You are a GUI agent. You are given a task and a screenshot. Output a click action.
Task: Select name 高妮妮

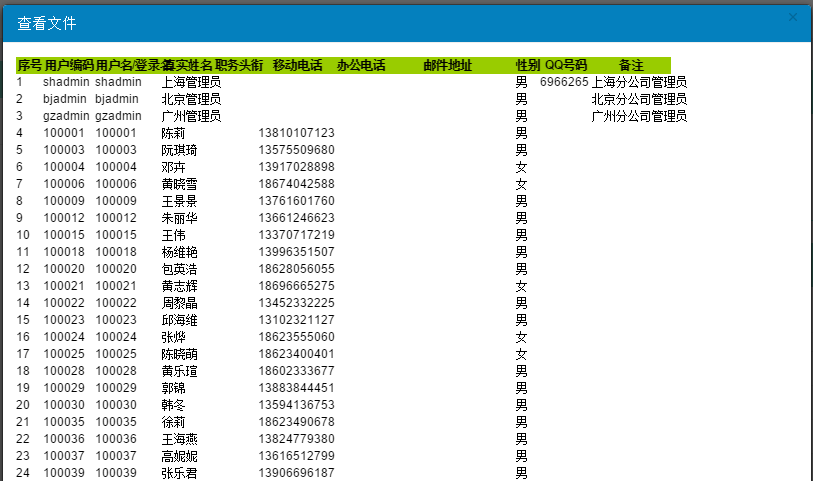[x=179, y=456]
